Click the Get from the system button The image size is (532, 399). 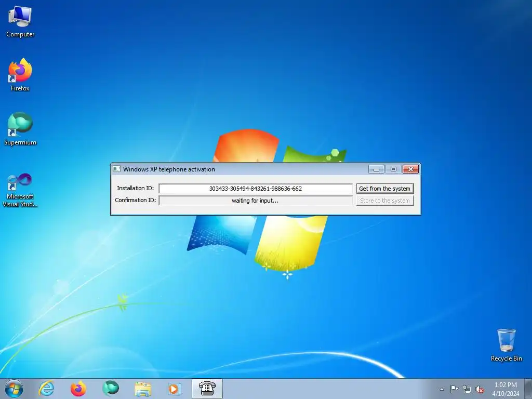385,189
